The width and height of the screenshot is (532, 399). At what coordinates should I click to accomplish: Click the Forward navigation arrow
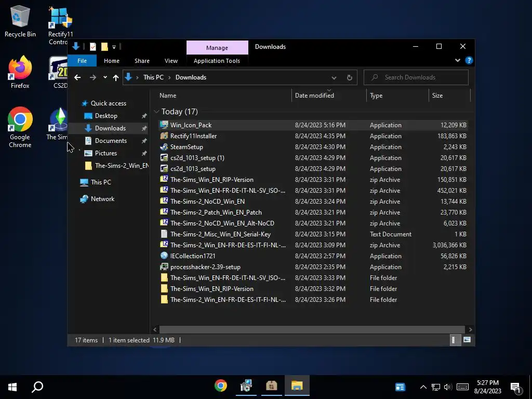(x=92, y=77)
